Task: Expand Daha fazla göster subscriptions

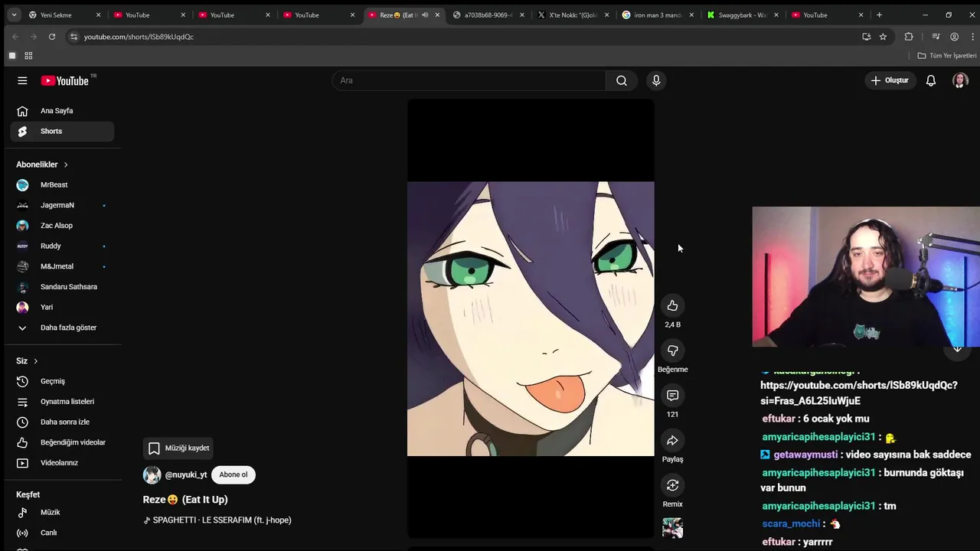Action: [x=62, y=328]
